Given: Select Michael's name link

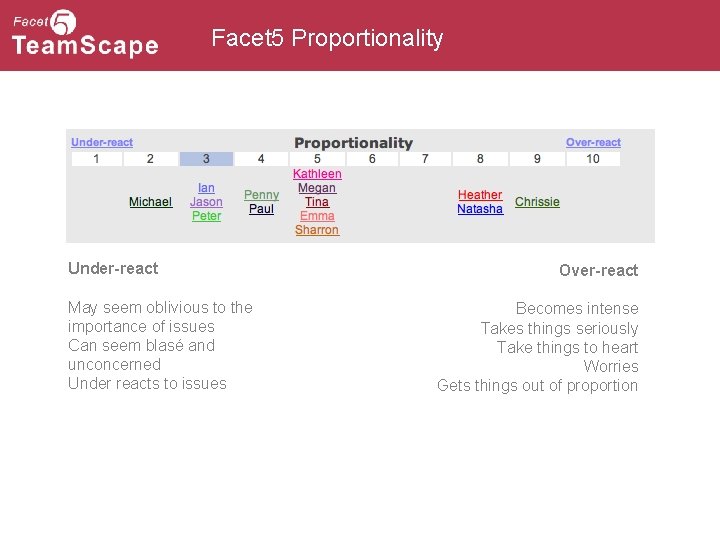Looking at the screenshot, I should (151, 202).
